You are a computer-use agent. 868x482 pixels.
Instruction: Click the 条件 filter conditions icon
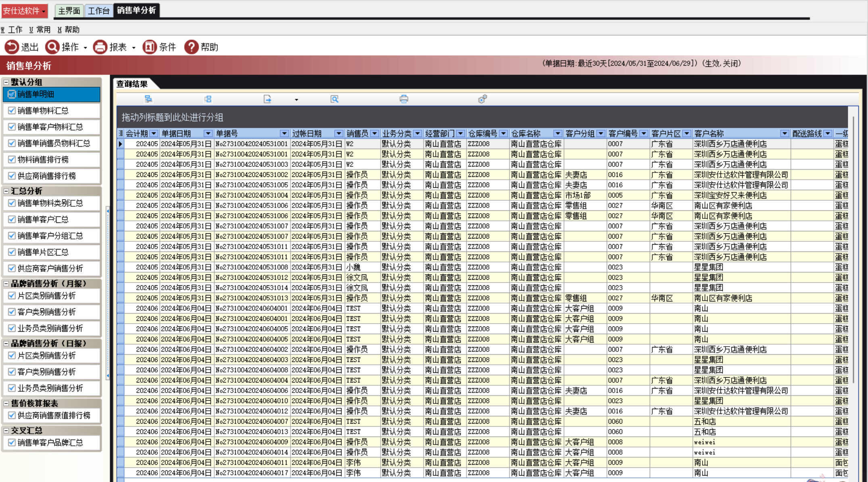pos(149,47)
